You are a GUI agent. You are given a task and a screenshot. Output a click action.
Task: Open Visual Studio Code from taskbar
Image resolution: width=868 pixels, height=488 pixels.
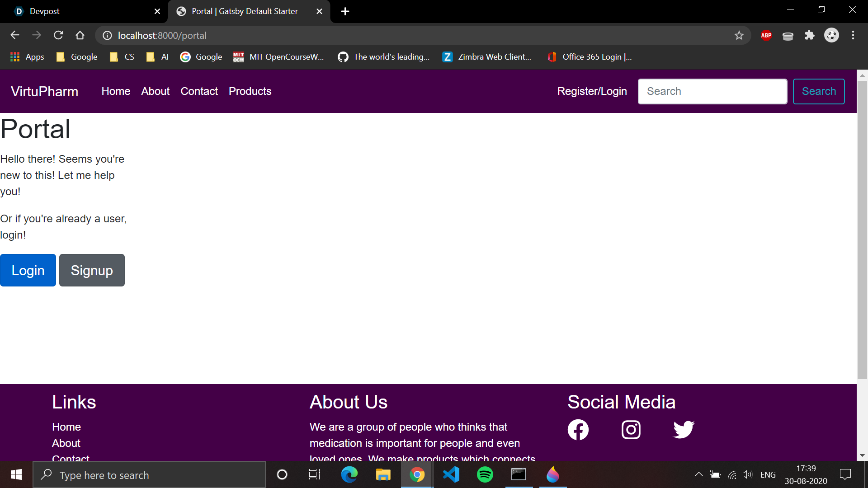pyautogui.click(x=451, y=474)
